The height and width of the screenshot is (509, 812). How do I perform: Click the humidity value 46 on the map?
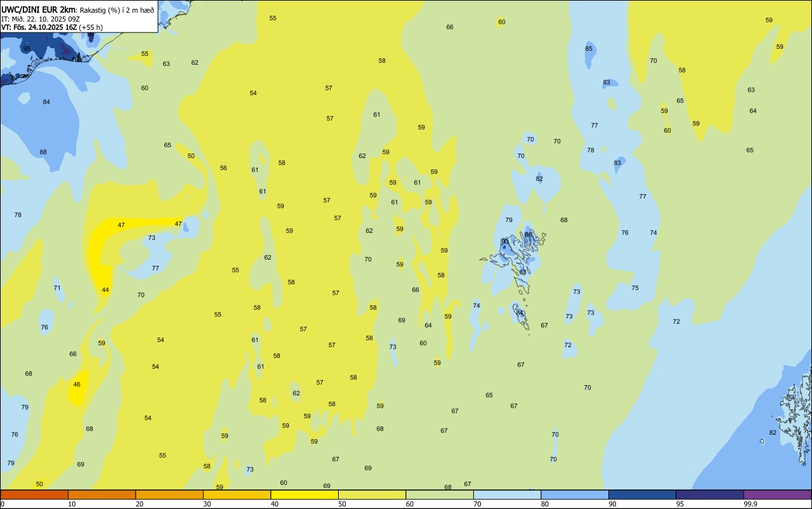pos(77,385)
